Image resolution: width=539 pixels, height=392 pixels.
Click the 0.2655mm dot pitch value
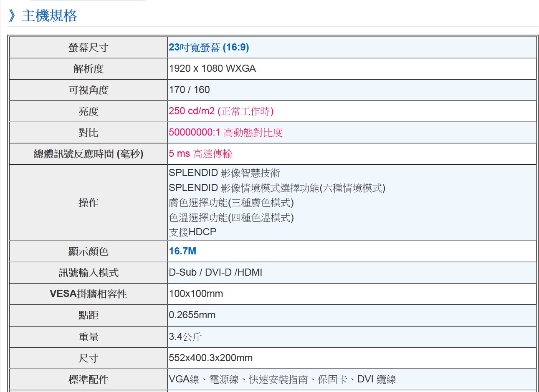(192, 315)
